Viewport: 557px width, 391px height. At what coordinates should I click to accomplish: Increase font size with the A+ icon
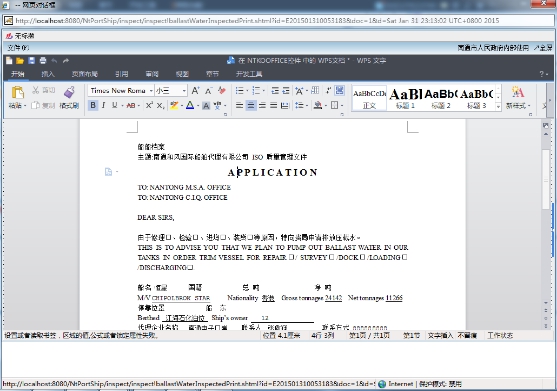[195, 91]
